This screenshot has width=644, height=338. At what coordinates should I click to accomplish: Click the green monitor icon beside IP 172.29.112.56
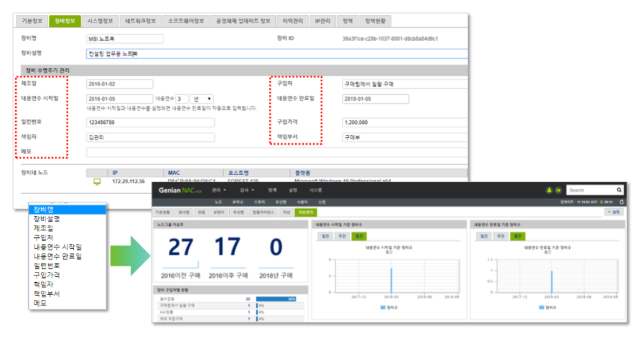97,181
